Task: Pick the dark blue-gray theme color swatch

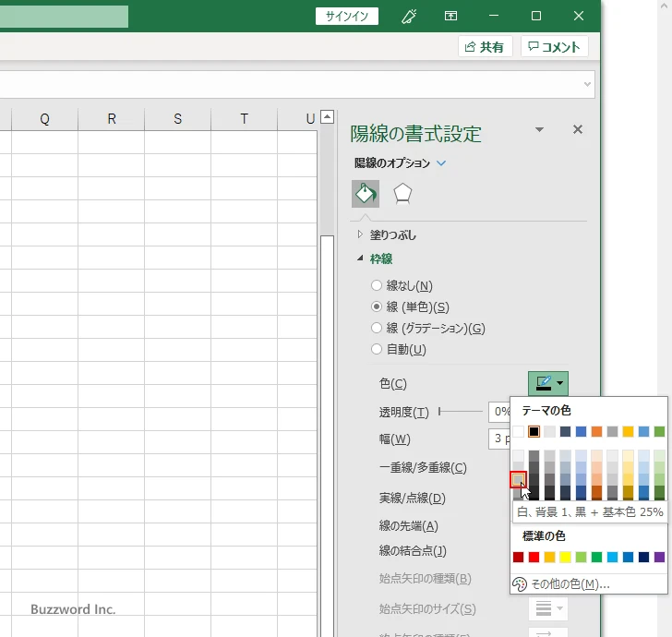Action: pyautogui.click(x=565, y=431)
